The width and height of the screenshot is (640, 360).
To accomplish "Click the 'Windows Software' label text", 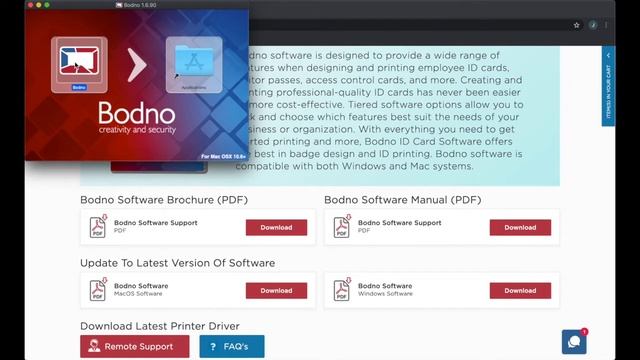I will pyautogui.click(x=385, y=293).
